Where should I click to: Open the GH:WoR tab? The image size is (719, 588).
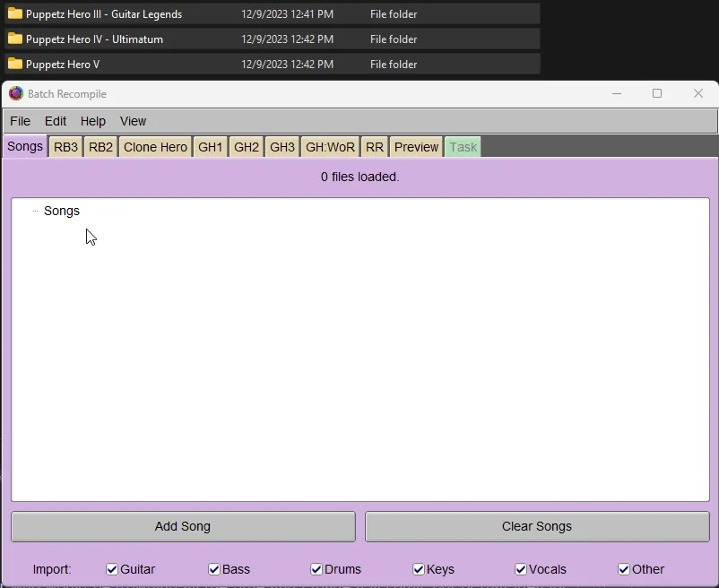(x=330, y=146)
